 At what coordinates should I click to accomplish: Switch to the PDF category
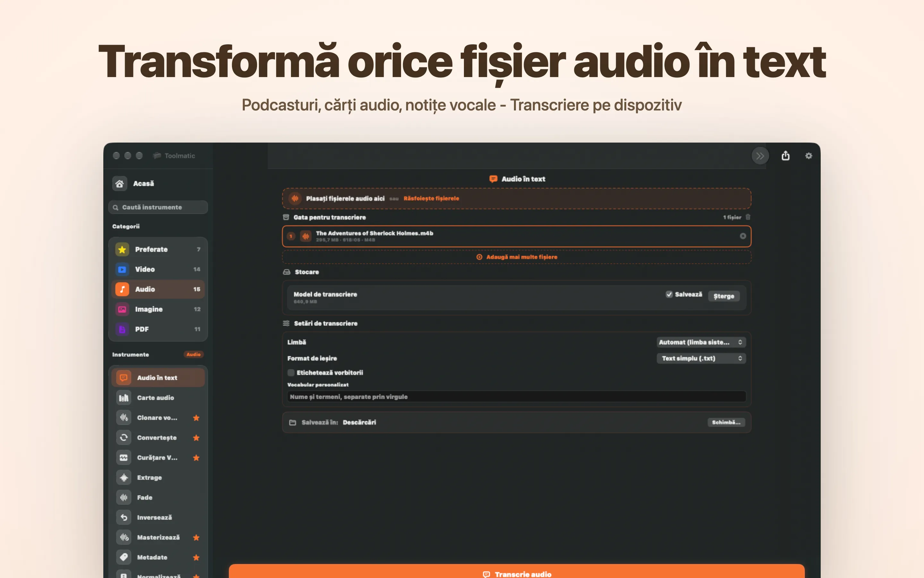(158, 329)
